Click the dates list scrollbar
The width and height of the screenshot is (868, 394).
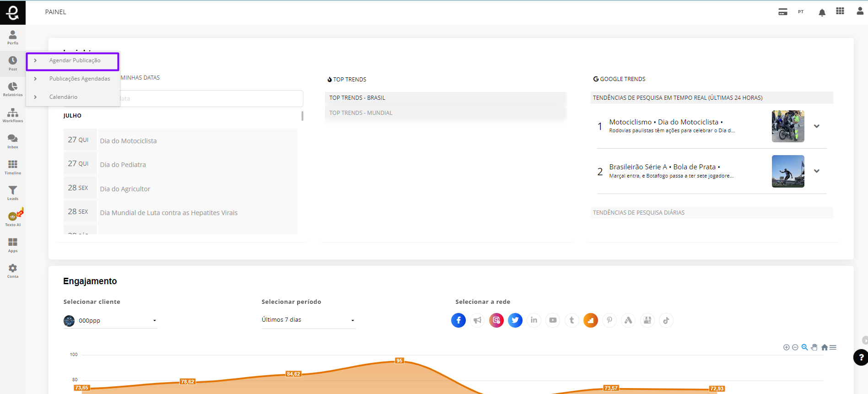click(302, 116)
